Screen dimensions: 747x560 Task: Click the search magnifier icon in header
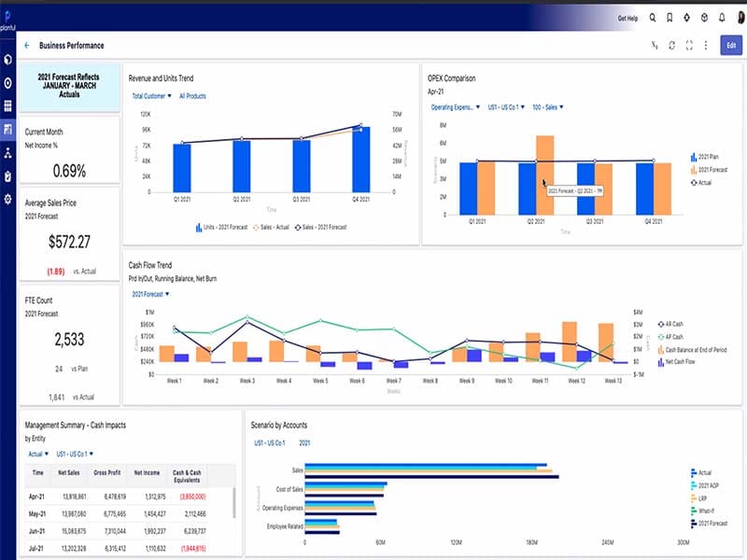pyautogui.click(x=652, y=18)
